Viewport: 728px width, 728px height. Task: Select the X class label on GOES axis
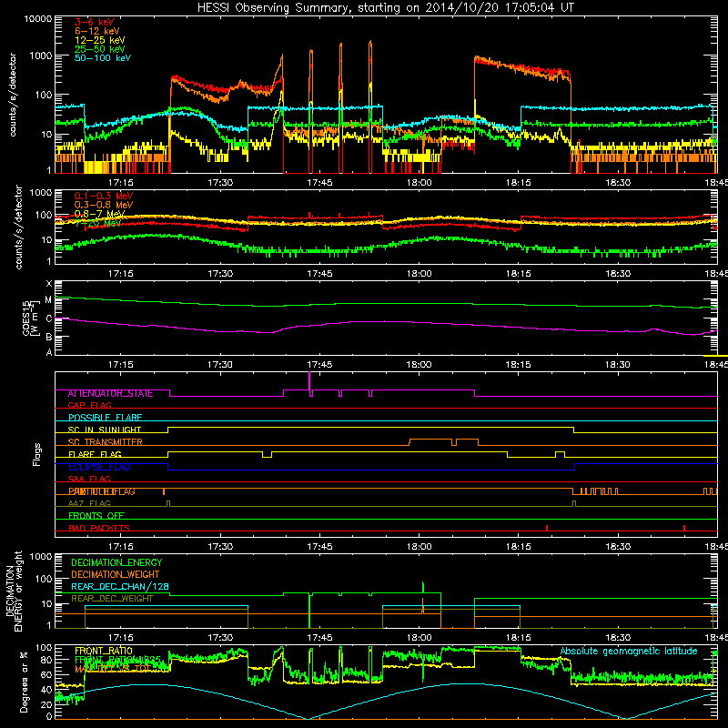[x=49, y=284]
